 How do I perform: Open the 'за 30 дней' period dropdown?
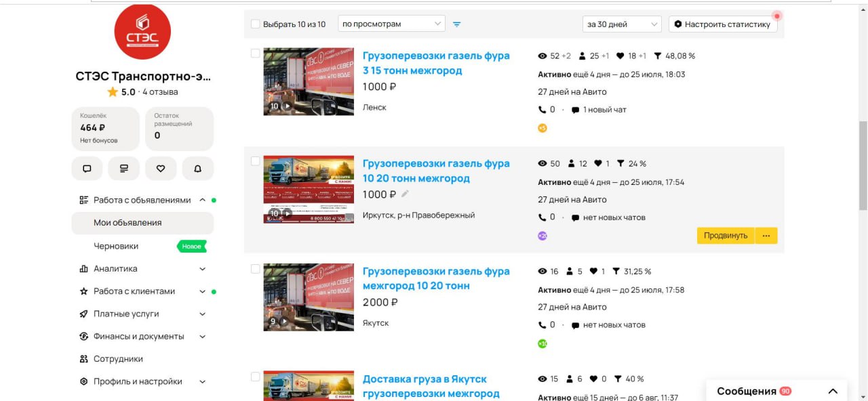[x=623, y=24]
